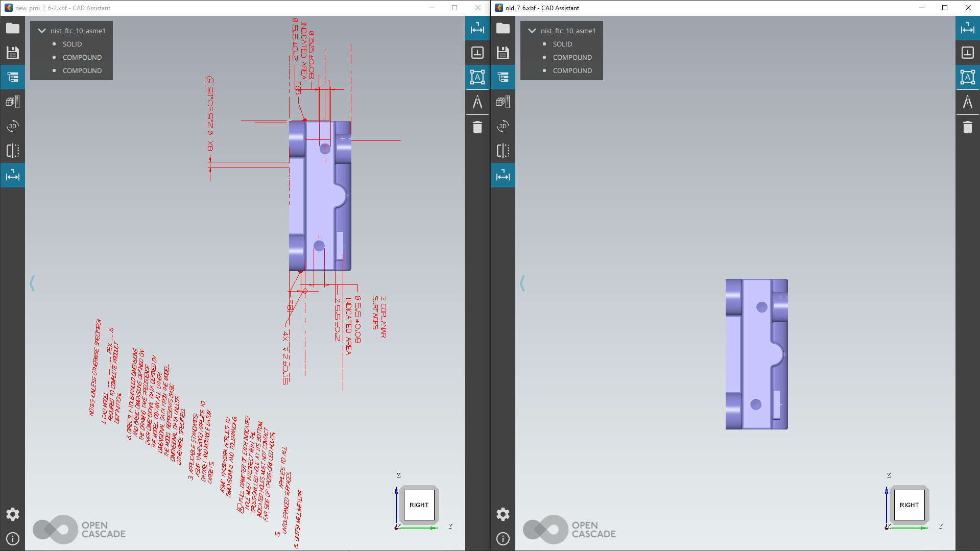Expand the side panel arrow in left viewport

coord(32,283)
